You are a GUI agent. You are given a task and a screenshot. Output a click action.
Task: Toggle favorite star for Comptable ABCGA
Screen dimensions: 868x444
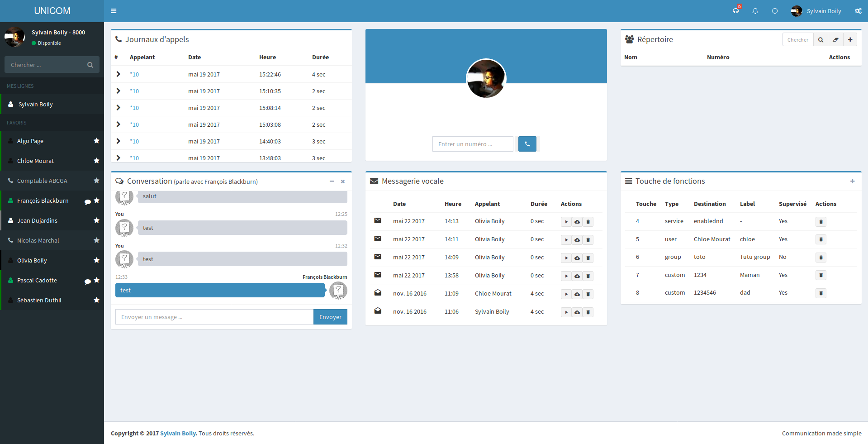(96, 181)
